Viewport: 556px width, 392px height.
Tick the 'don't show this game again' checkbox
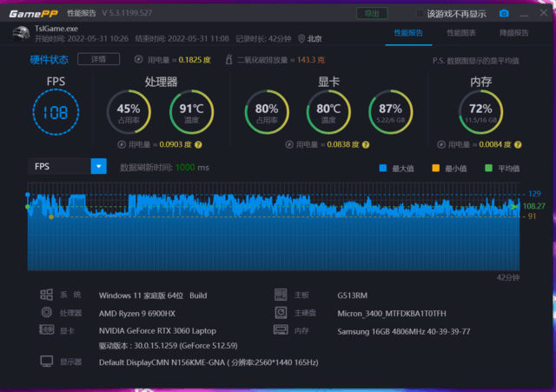tap(420, 14)
